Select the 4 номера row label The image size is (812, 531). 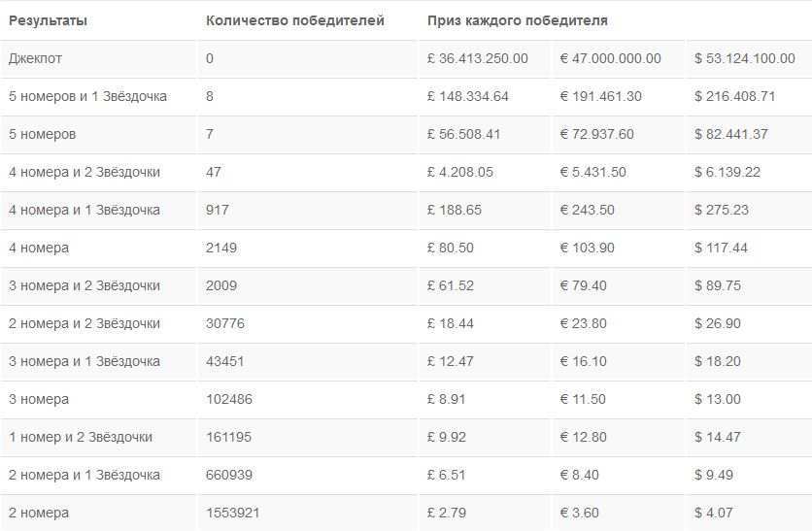click(39, 248)
